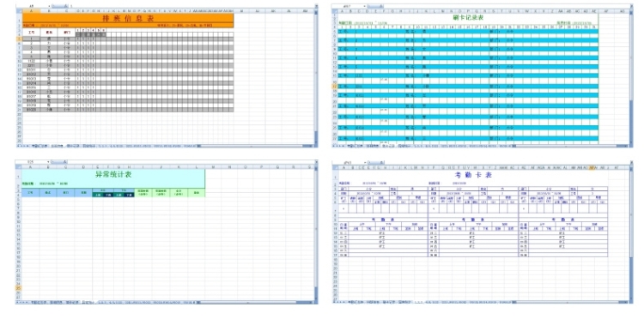Click sheet navigation arrows in 刷卡记录表 window
644x319 pixels.
[339, 146]
